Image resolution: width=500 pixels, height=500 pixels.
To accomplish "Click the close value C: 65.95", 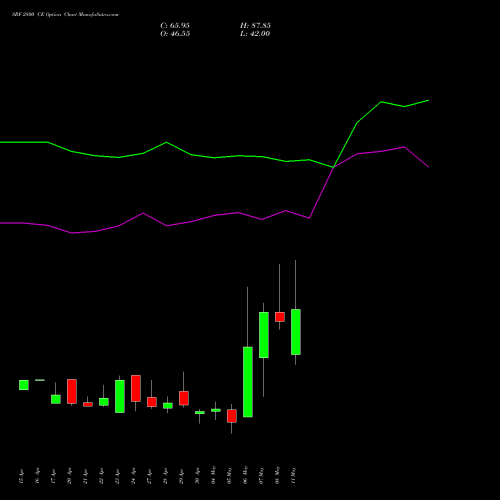I will tap(175, 26).
